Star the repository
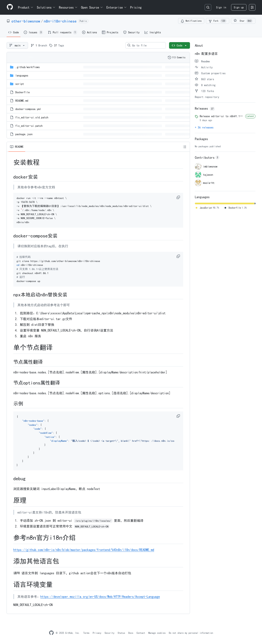This screenshot has height=644, width=262. click(x=243, y=21)
